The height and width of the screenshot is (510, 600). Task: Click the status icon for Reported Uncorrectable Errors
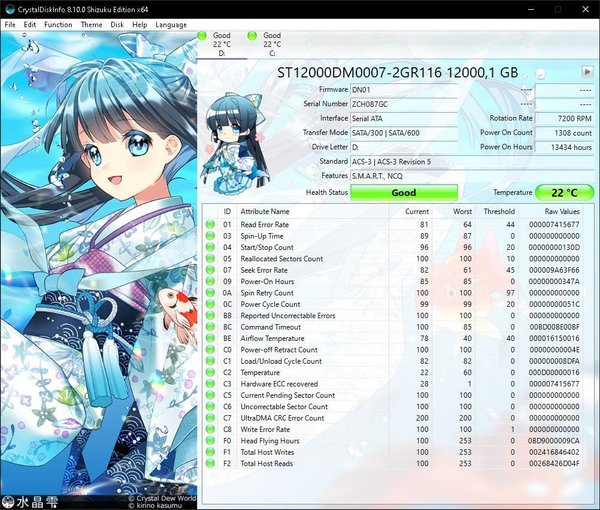pos(210,316)
